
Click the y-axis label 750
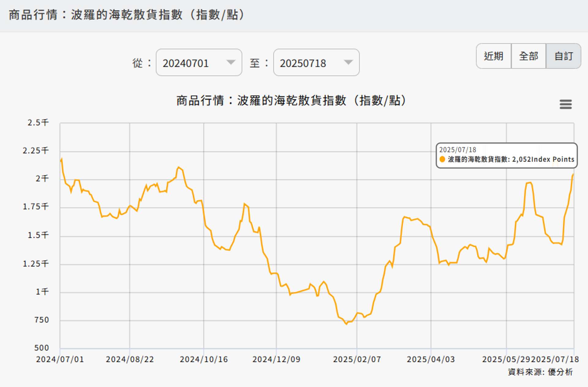pyautogui.click(x=42, y=320)
